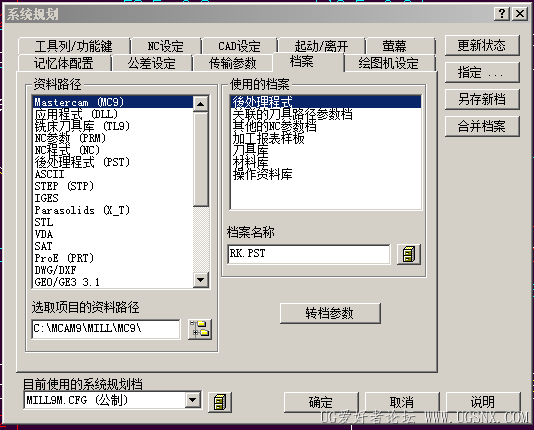Click file browse icon next to MILL9M.CFG dropdown
Screen dimensions: 534x430
(x=220, y=402)
